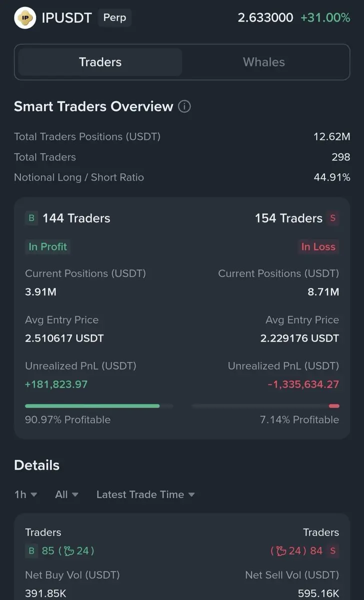Tap the IPUSDT pair name
Screen dimensions: 364x600
(x=67, y=18)
